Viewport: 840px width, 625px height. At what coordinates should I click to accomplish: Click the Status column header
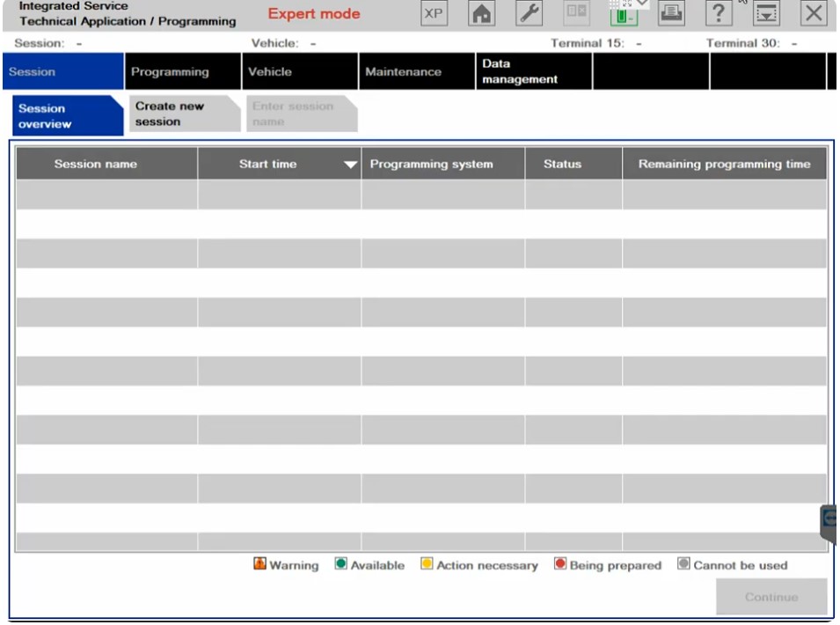(562, 165)
